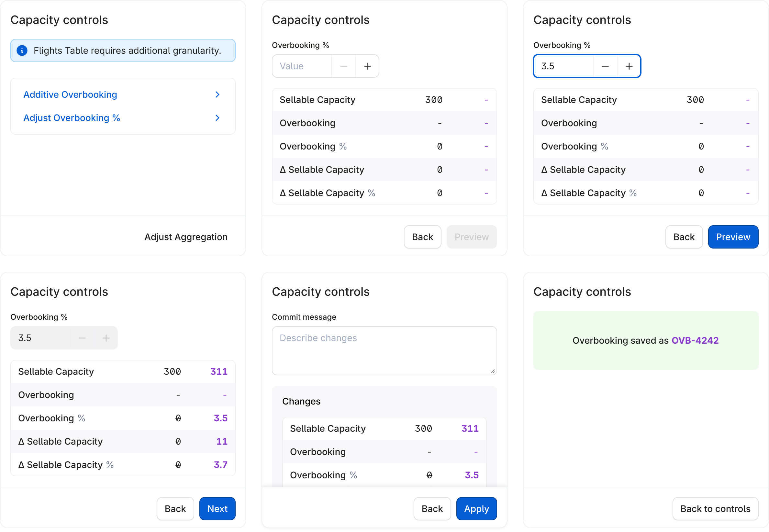This screenshot has height=532, width=769.
Task: Click the focused Overbooking % field containing 3.5
Action: click(563, 66)
